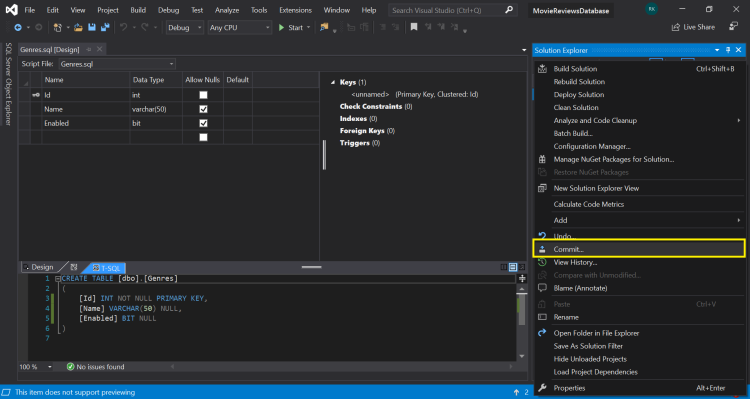The height and width of the screenshot is (399, 750).
Task: Open the Script File Genres.sql dropdown
Action: click(x=117, y=64)
